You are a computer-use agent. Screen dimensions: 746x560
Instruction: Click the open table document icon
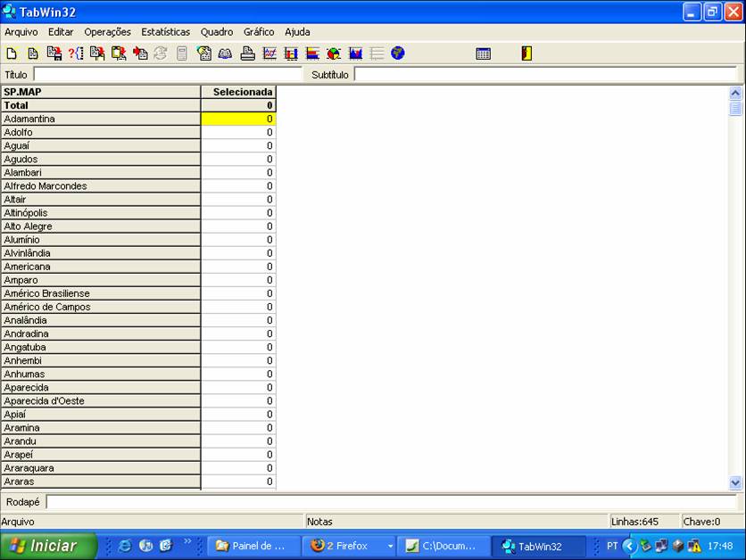click(33, 54)
